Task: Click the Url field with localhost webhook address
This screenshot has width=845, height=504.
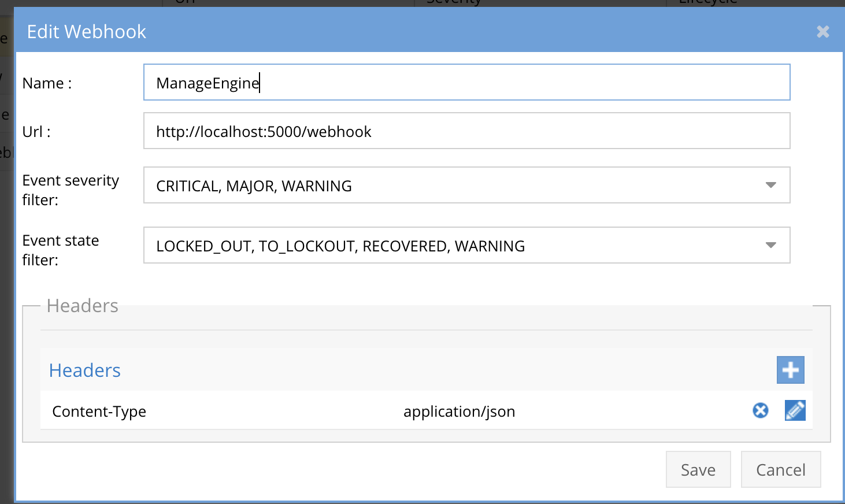Action: pos(467,131)
